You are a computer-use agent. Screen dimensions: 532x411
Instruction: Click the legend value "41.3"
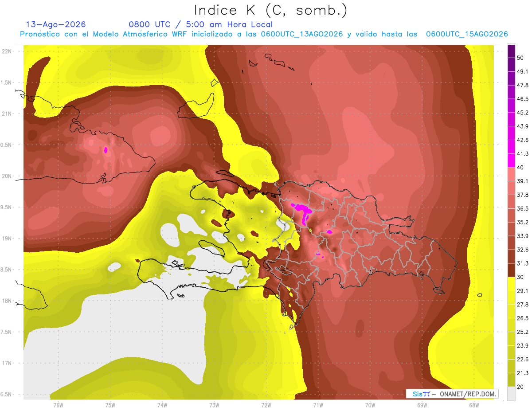point(523,154)
